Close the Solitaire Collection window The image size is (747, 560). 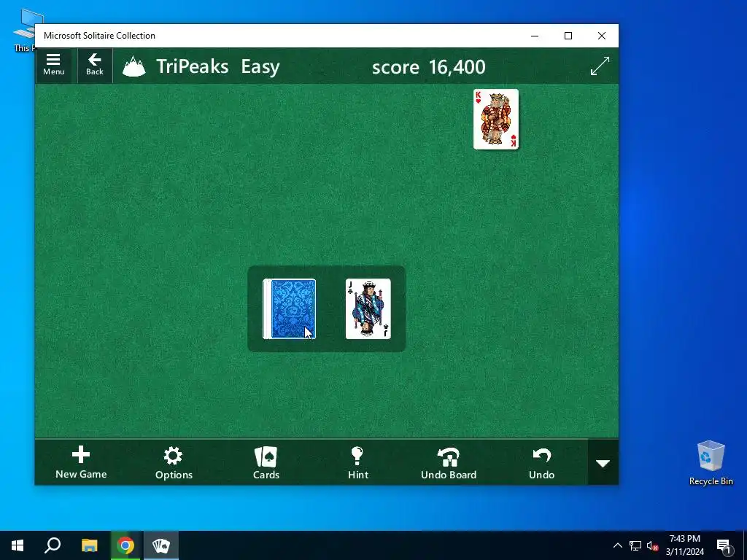pyautogui.click(x=602, y=36)
